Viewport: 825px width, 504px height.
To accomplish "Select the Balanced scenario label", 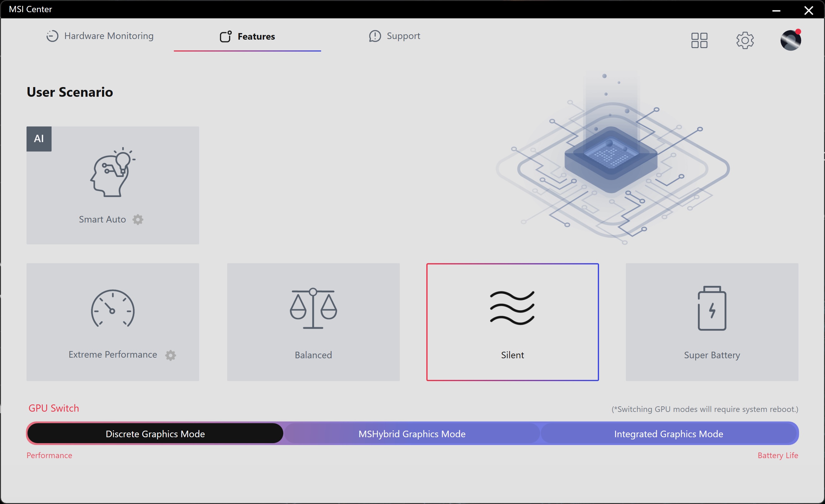I will (313, 355).
